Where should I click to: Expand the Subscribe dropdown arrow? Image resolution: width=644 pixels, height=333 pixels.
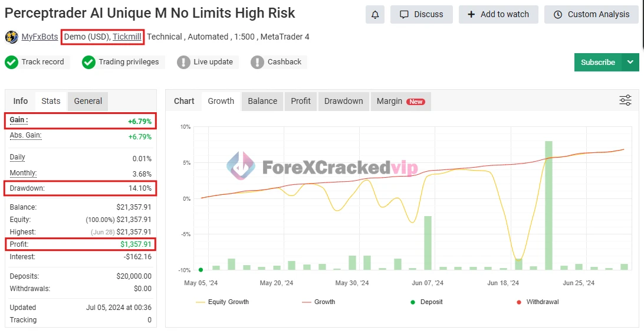click(630, 63)
